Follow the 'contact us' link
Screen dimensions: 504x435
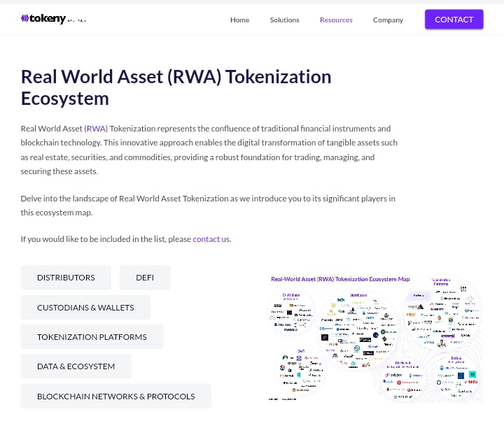click(x=212, y=239)
